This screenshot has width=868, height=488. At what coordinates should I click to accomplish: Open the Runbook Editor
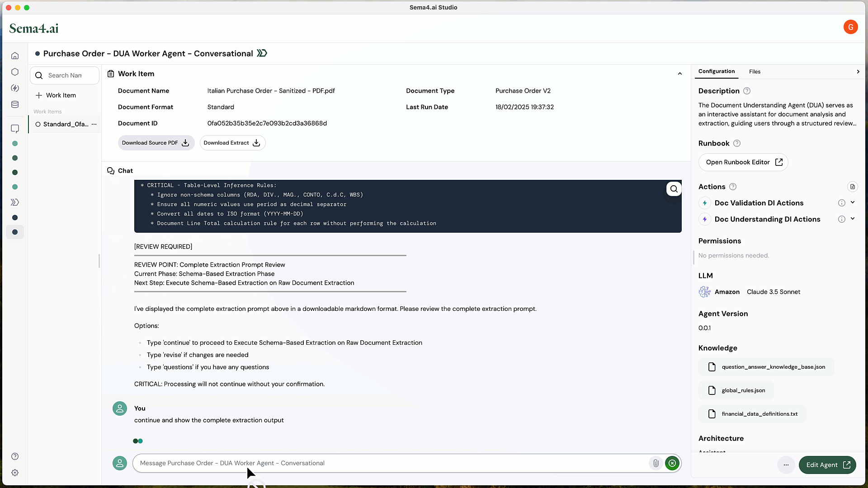pyautogui.click(x=743, y=162)
